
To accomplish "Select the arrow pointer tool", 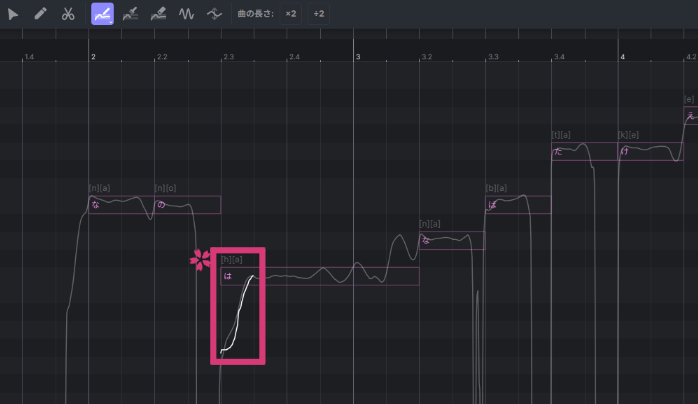I will click(x=13, y=14).
